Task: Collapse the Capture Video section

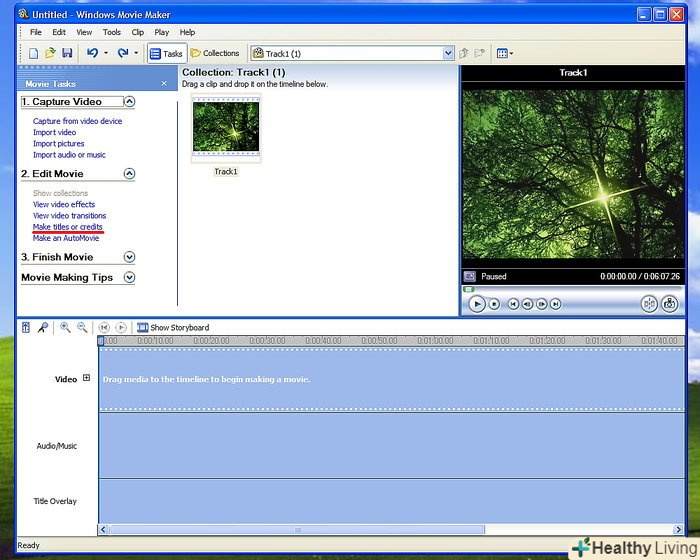Action: tap(129, 102)
